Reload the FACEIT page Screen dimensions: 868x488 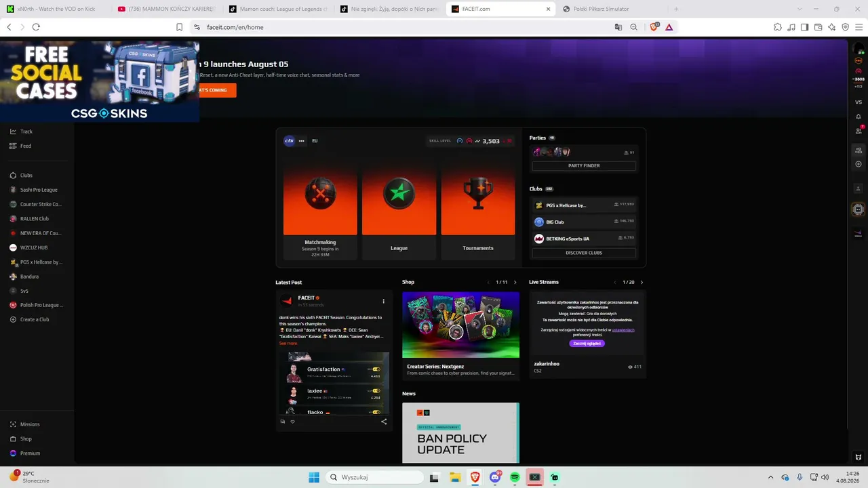coord(36,27)
